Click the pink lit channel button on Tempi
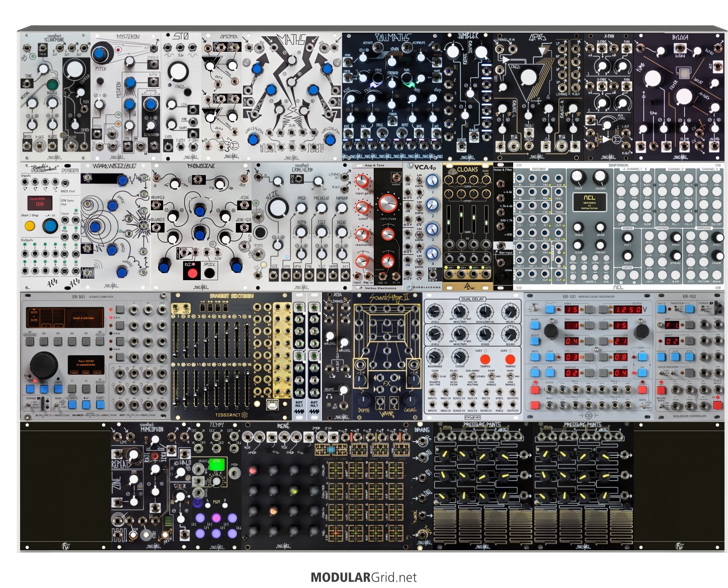Viewport: 728px width, 588px height. [x=216, y=518]
